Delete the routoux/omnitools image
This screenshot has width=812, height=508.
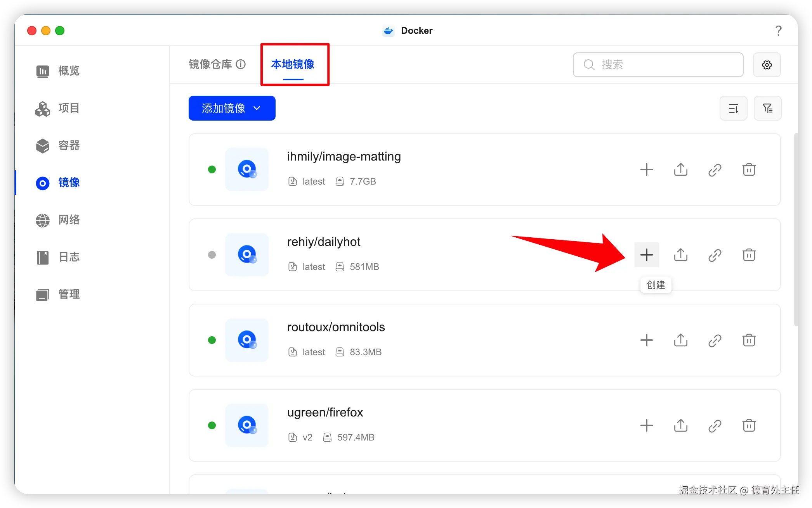(749, 340)
